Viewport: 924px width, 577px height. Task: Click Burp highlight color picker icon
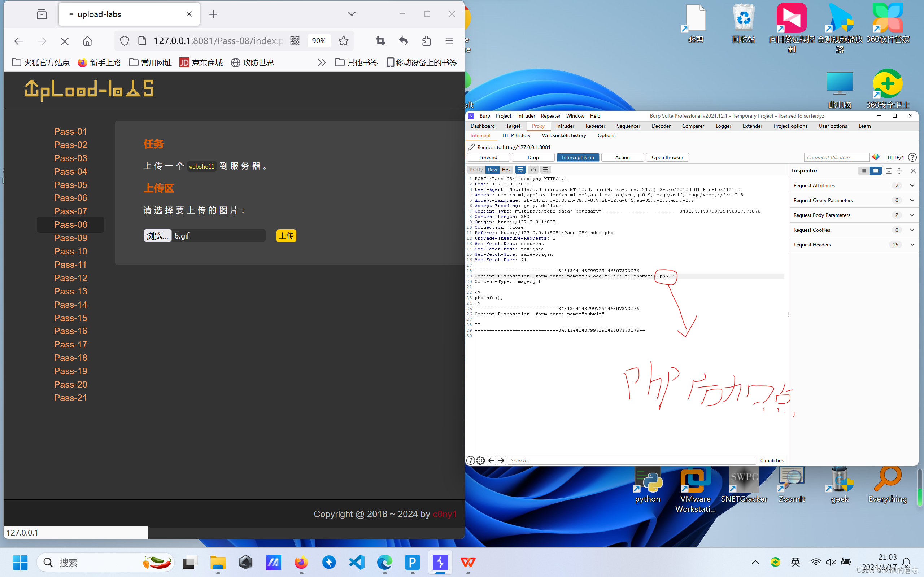point(876,157)
